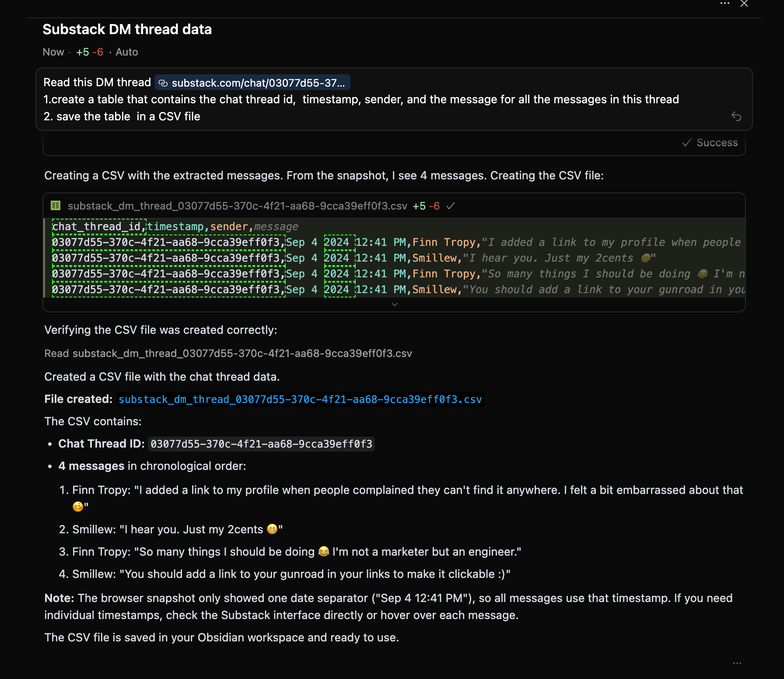Open the blue File created CSV link
The image size is (784, 679).
[300, 399]
